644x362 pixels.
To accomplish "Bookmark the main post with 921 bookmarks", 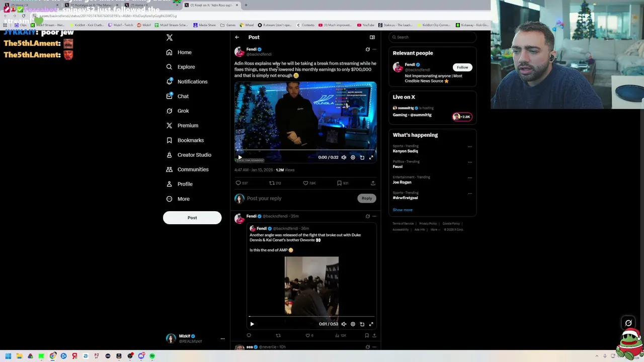I will tap(342, 183).
